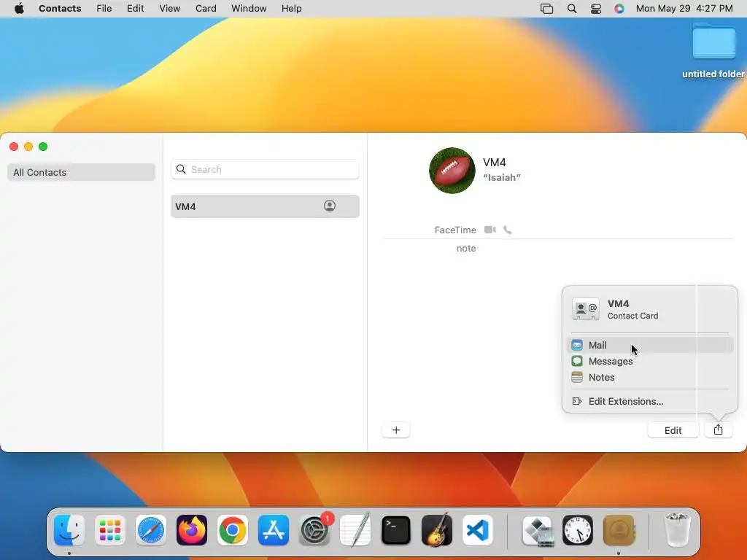Click the date and time in menu bar
Image resolution: width=747 pixels, height=560 pixels.
684,9
